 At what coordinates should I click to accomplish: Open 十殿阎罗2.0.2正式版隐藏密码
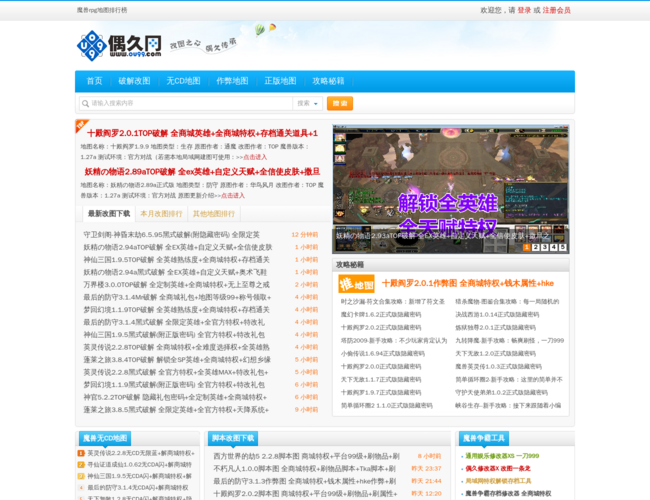tap(381, 328)
